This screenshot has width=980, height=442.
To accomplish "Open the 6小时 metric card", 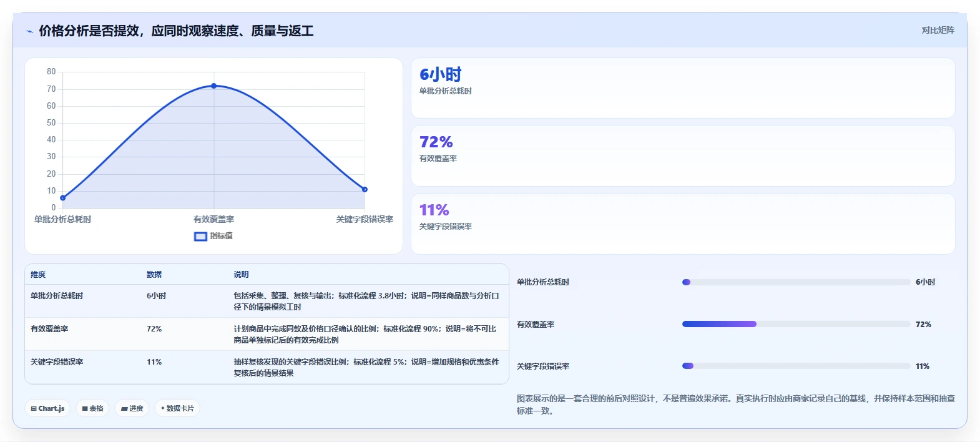I will point(683,88).
